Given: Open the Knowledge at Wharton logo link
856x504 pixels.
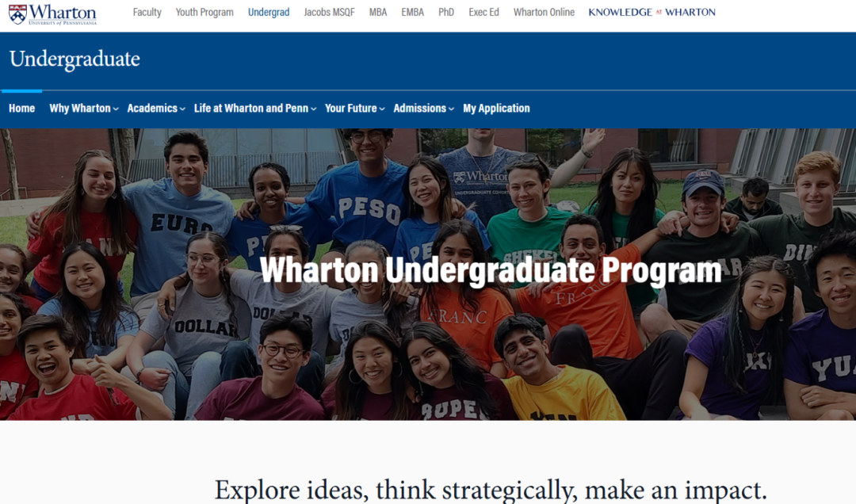Looking at the screenshot, I should coord(652,12).
